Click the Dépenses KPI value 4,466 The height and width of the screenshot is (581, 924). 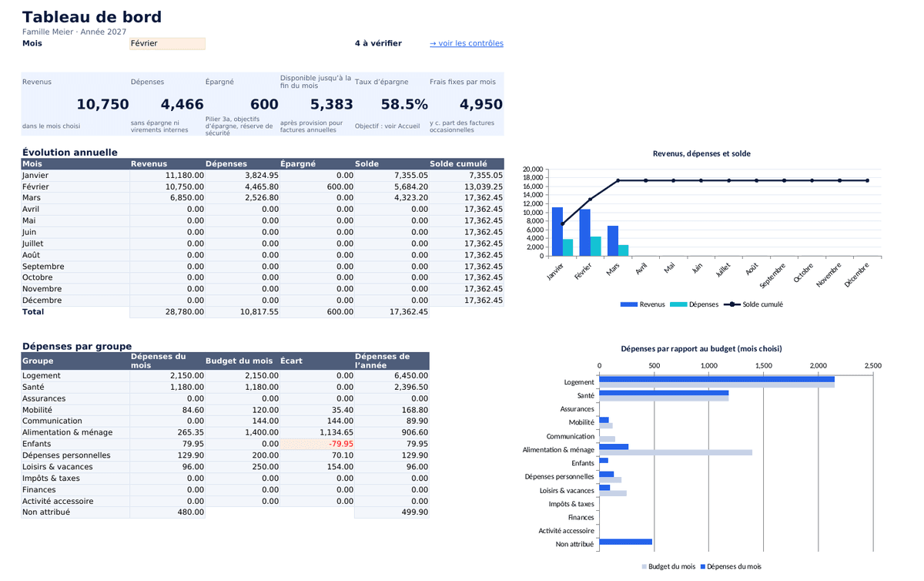tap(182, 104)
